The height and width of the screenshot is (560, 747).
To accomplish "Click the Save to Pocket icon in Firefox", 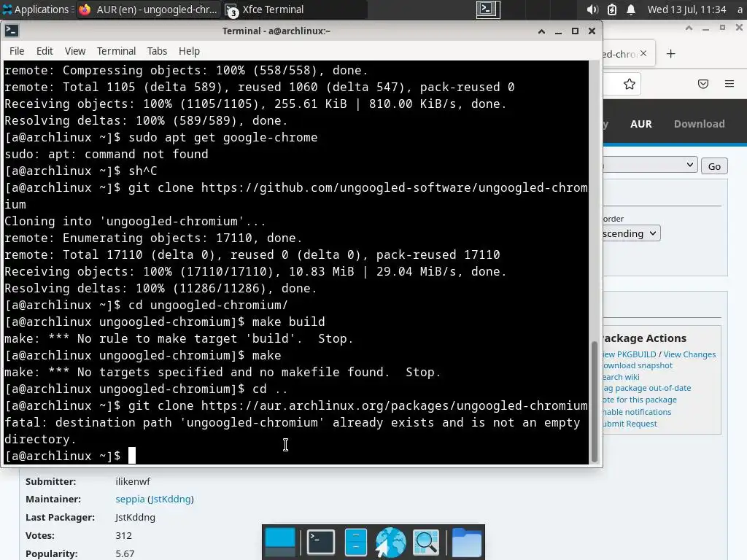I will click(x=703, y=85).
